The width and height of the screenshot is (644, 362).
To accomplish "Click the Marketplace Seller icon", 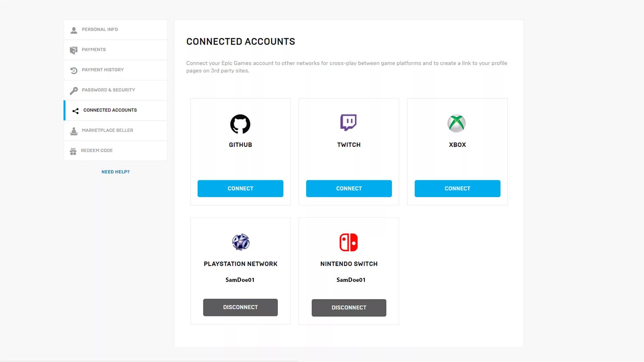I will pos(74,131).
